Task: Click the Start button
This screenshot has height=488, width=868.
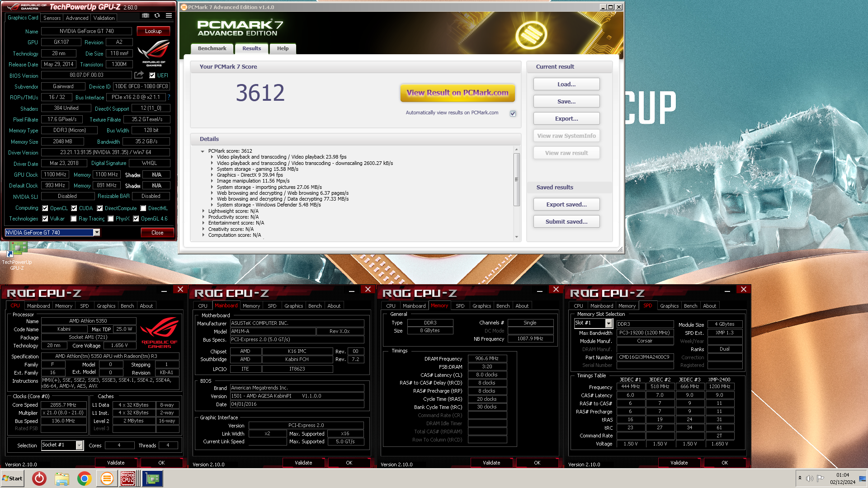Action: point(12,479)
